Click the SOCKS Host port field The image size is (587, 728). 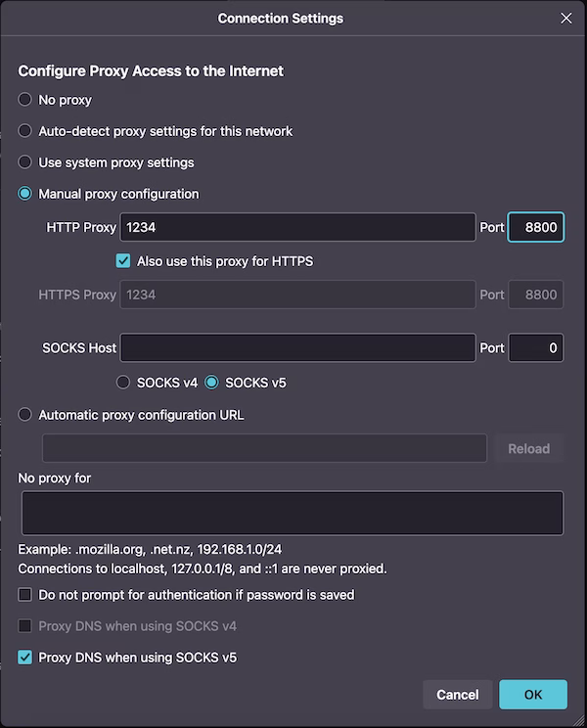[535, 347]
